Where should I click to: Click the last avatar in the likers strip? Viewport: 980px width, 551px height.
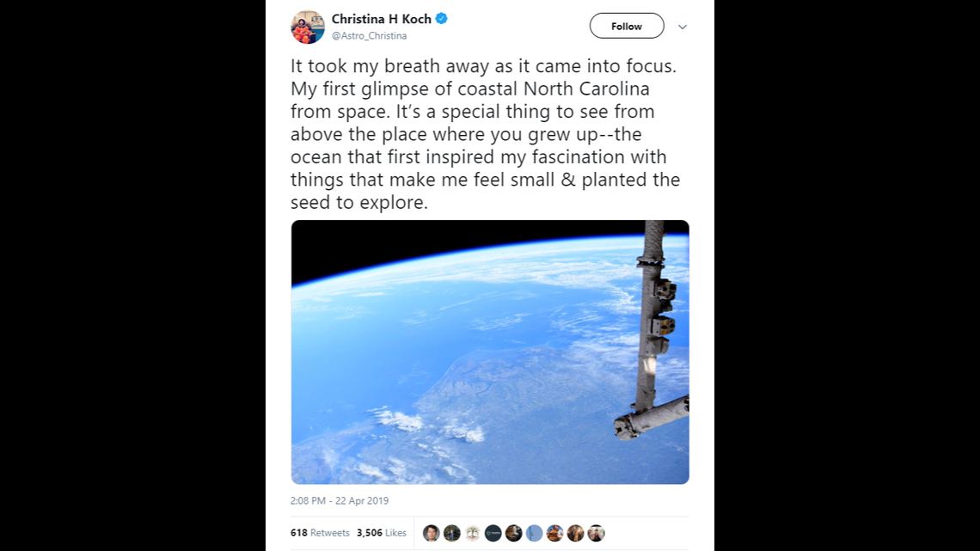[596, 533]
